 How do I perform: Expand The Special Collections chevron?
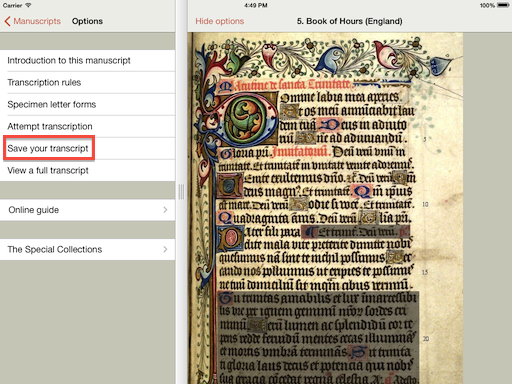click(x=165, y=249)
